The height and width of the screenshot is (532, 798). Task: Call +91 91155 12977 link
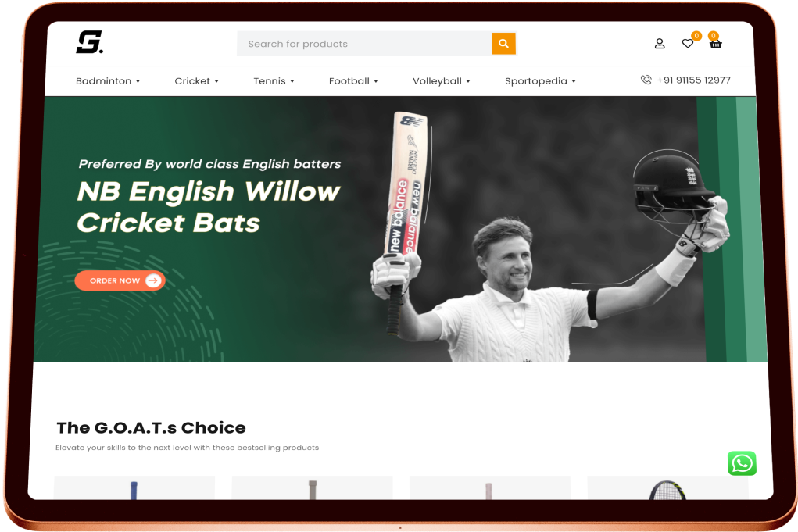693,80
